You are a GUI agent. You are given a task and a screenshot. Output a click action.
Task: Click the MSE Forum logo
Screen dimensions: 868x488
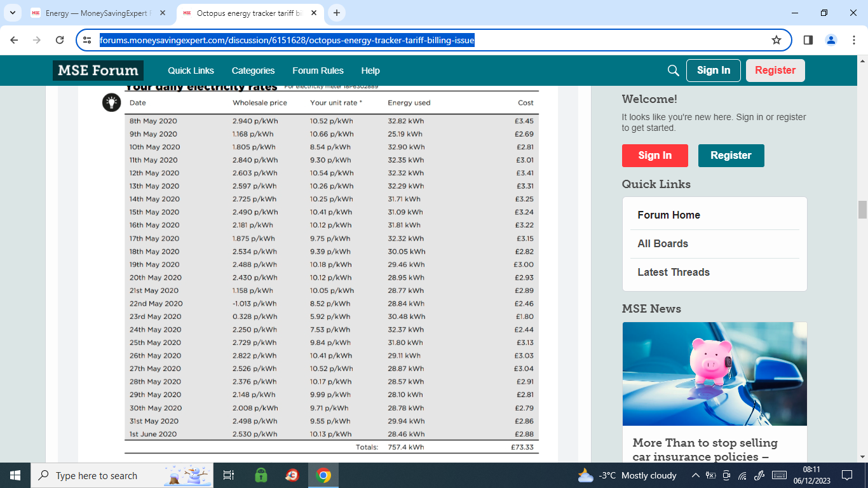tap(98, 71)
